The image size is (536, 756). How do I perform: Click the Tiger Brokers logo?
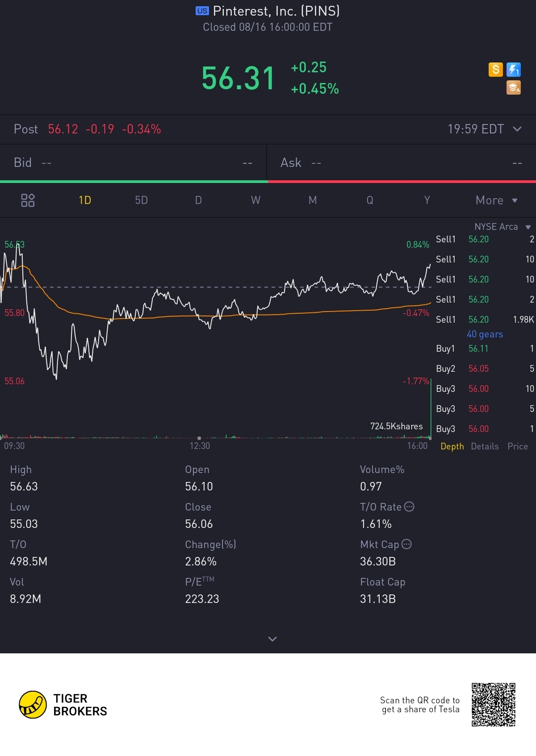[63, 705]
